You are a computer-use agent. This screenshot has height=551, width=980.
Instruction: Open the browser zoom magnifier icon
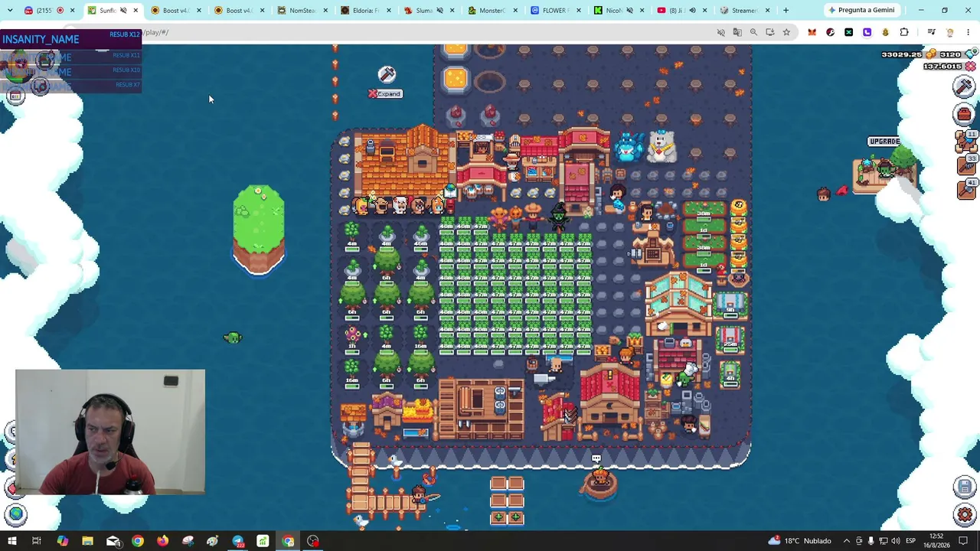pos(753,32)
